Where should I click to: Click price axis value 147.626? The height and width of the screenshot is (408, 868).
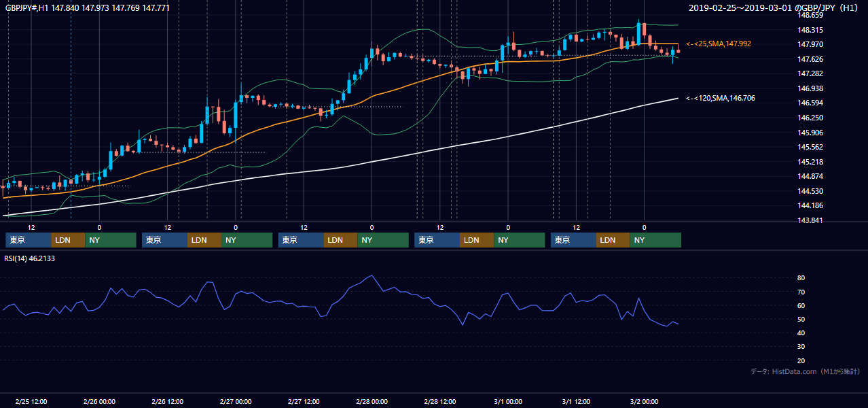[811, 59]
